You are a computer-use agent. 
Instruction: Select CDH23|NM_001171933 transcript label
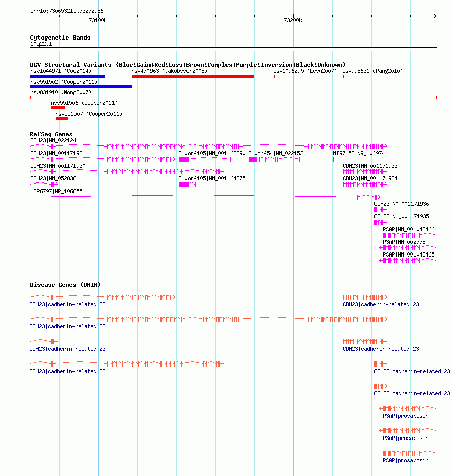click(x=370, y=166)
